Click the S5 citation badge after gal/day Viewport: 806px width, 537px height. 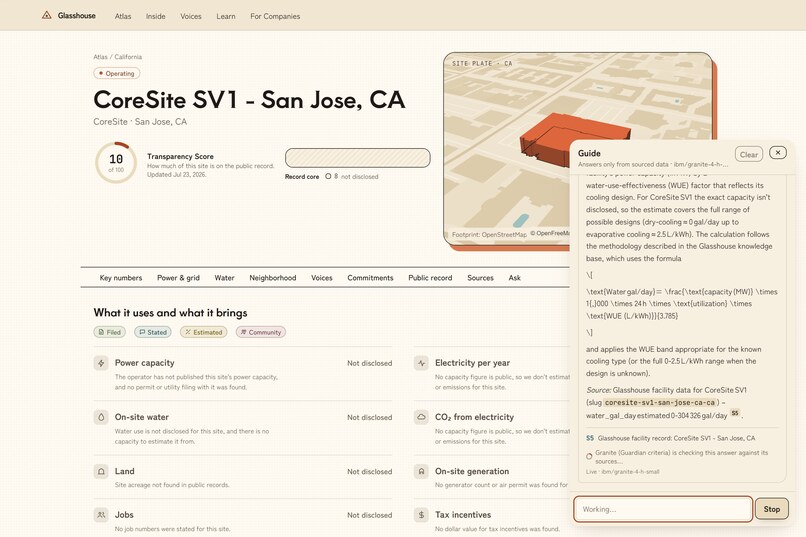pos(735,413)
